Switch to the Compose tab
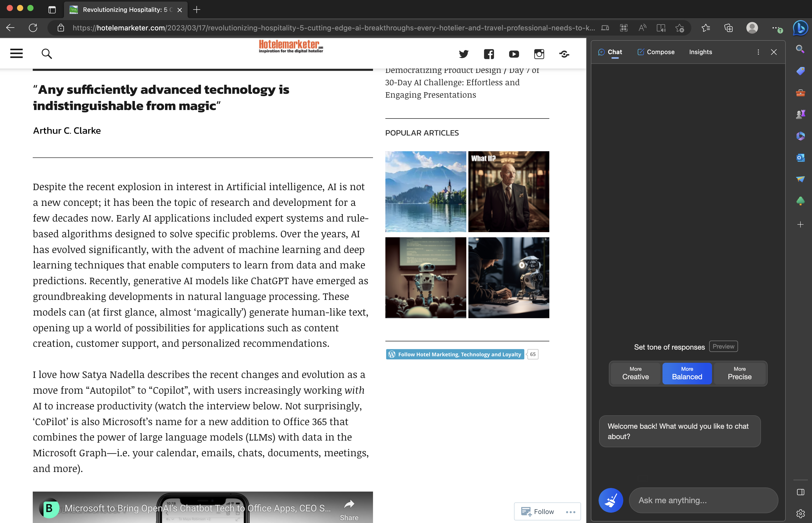812x523 pixels. 656,52
